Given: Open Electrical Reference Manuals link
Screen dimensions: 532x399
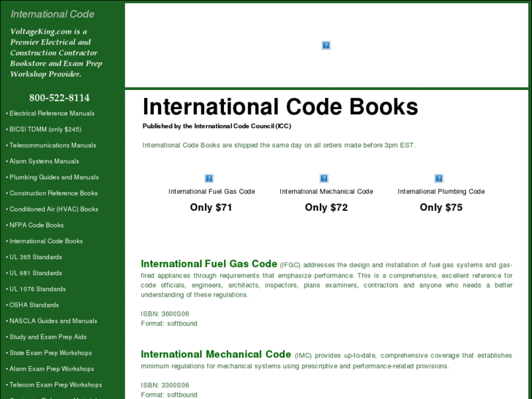Looking at the screenshot, I should tap(52, 113).
